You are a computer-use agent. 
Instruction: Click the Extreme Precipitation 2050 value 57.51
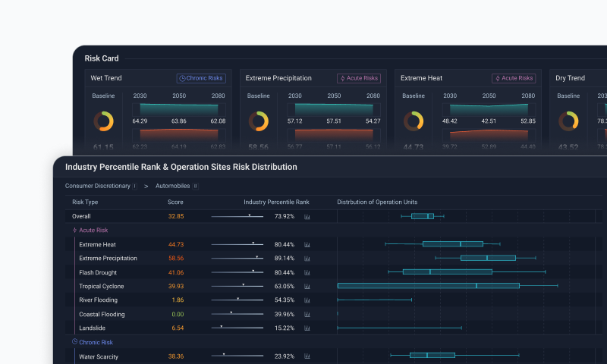pyautogui.click(x=334, y=121)
